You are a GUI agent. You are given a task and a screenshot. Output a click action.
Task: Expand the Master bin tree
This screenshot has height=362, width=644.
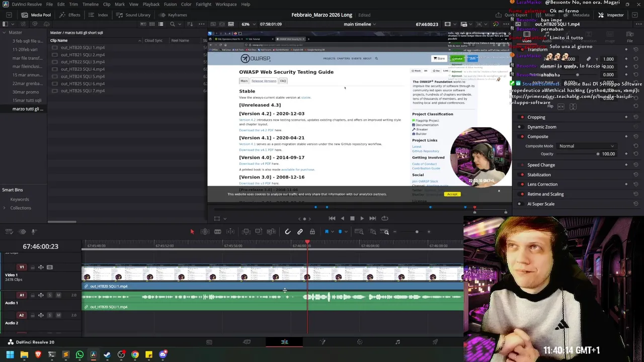pos(5,33)
